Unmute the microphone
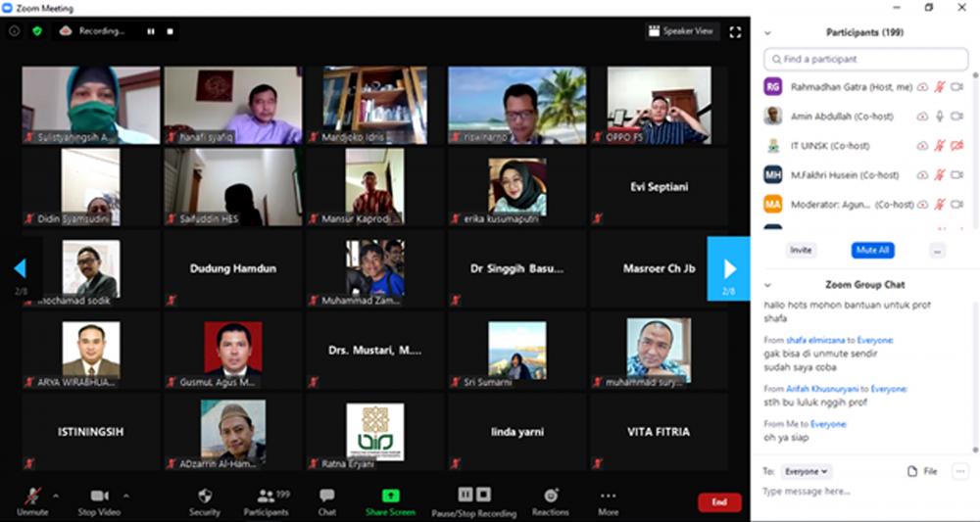The height and width of the screenshot is (522, 980). [x=32, y=497]
